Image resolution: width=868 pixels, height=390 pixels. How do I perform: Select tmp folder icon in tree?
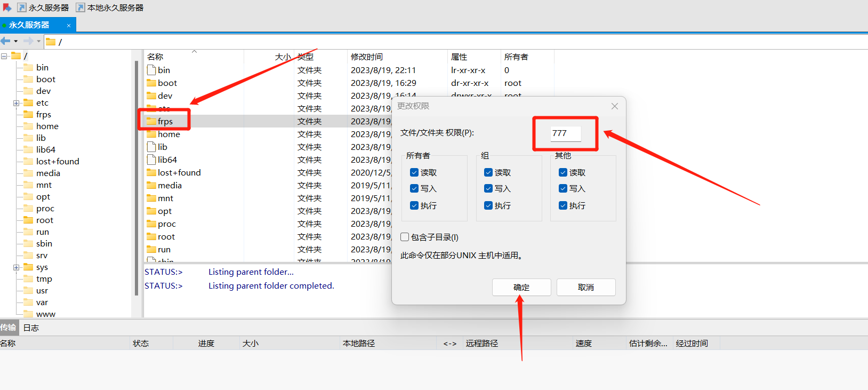click(28, 278)
